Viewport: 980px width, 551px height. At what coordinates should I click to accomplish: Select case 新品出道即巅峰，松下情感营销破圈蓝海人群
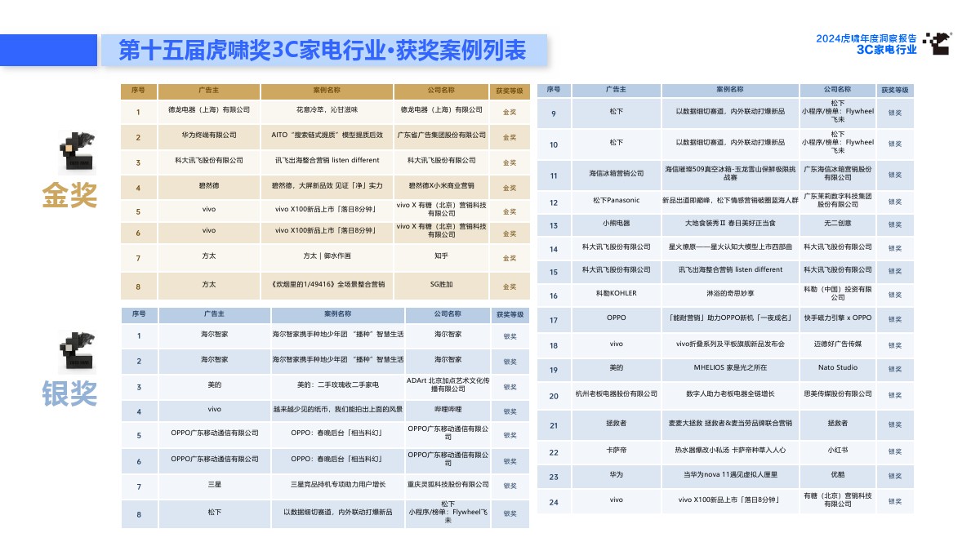point(730,201)
